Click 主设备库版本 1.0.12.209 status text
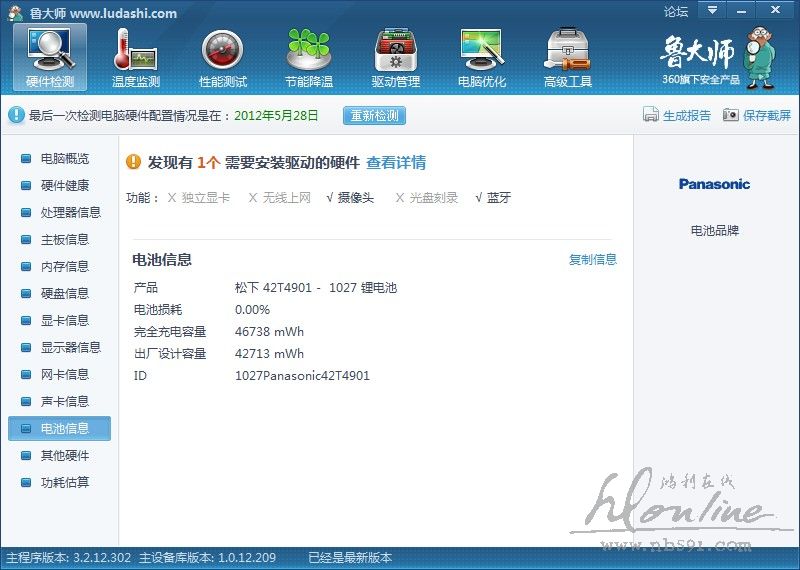The width and height of the screenshot is (800, 570). tap(208, 558)
